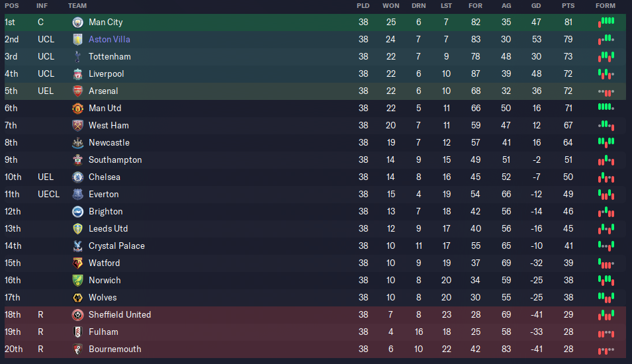632x364 pixels.
Task: Click the FORM column header
Action: (606, 6)
